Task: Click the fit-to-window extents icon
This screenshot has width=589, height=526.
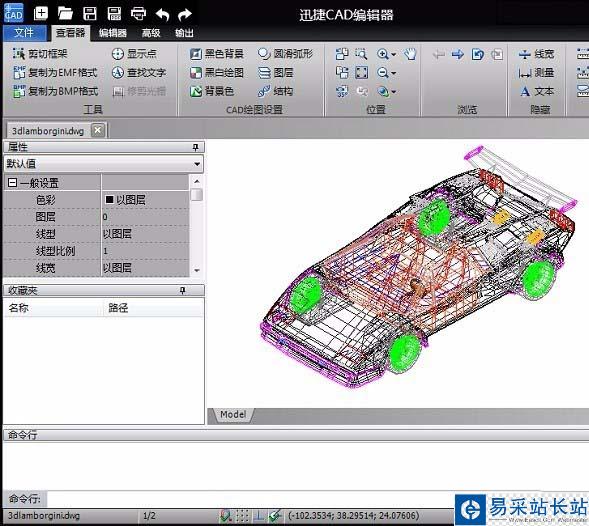Action: 361,73
